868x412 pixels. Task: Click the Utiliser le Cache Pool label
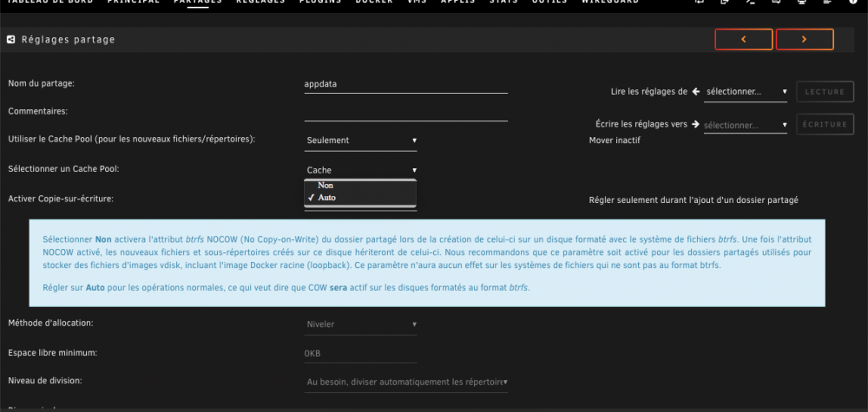point(132,140)
